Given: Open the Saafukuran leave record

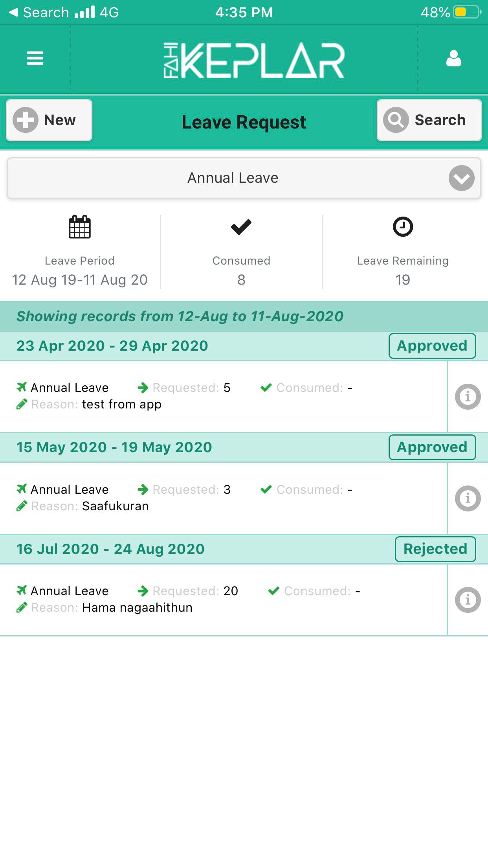Looking at the screenshot, I should (223, 498).
